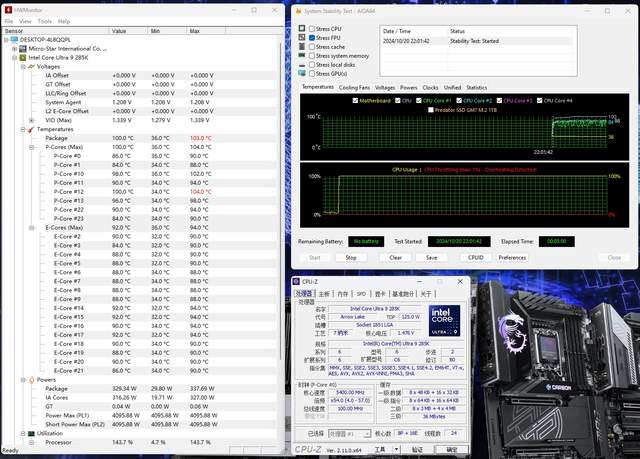Collapse the Intel Core Ultra 9 285K node
Screen dimensions: 640x459
(x=15, y=58)
